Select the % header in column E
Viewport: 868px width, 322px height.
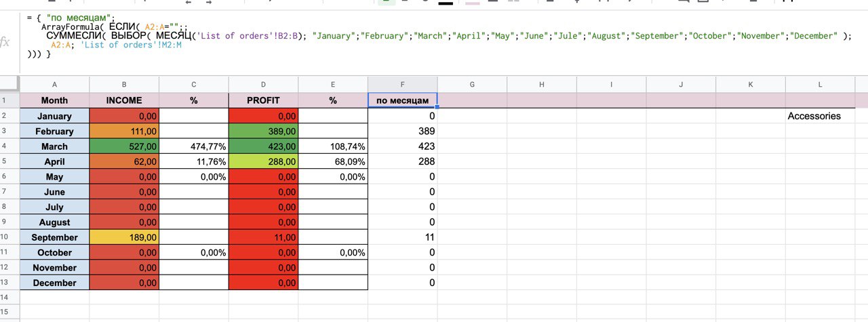pos(333,100)
